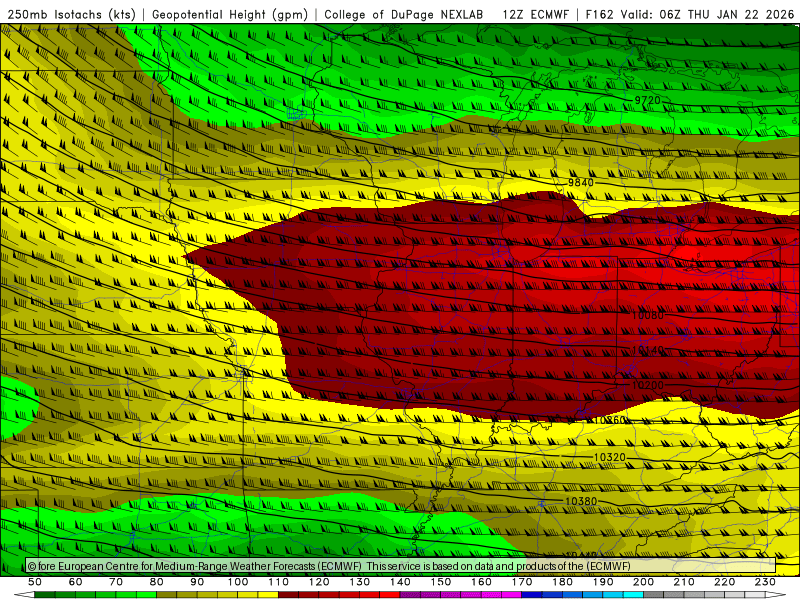Click the 'F162 Valid: 06Z THU JAN 22 2026' text
The height and width of the screenshot is (600, 800).
click(x=690, y=15)
